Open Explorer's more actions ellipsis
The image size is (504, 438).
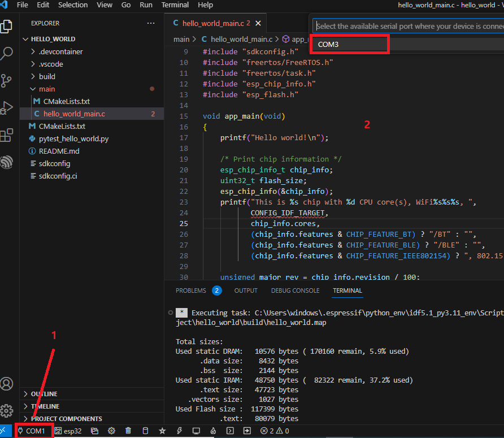pyautogui.click(x=151, y=23)
